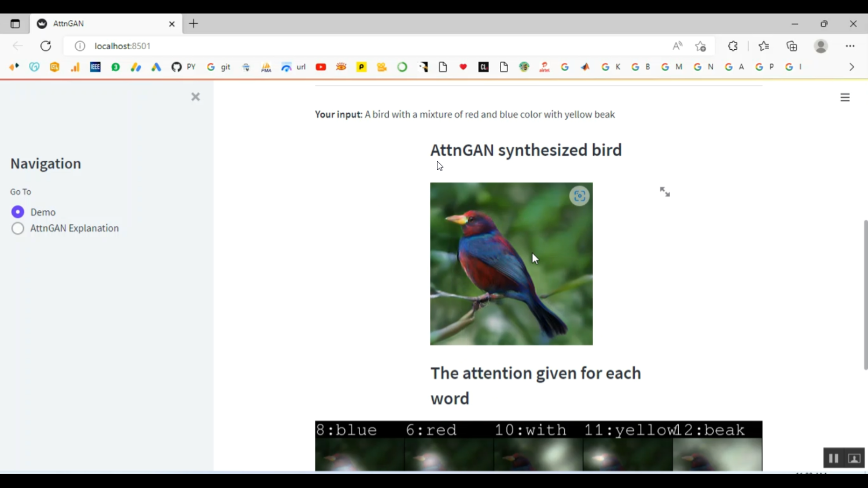The image size is (868, 488).
Task: Click the page vertical scrollbar
Action: tap(865, 295)
